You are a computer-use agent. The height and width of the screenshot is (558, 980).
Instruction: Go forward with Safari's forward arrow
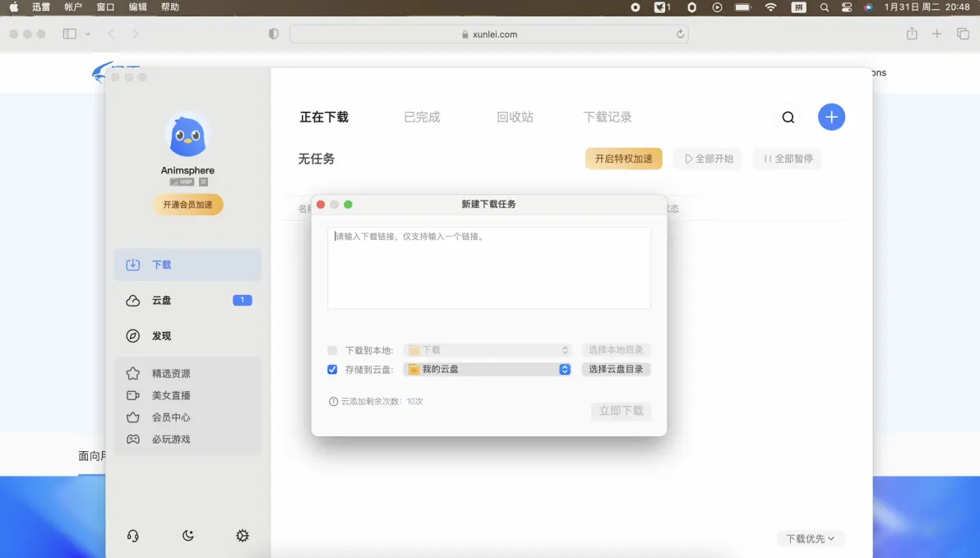pos(135,34)
